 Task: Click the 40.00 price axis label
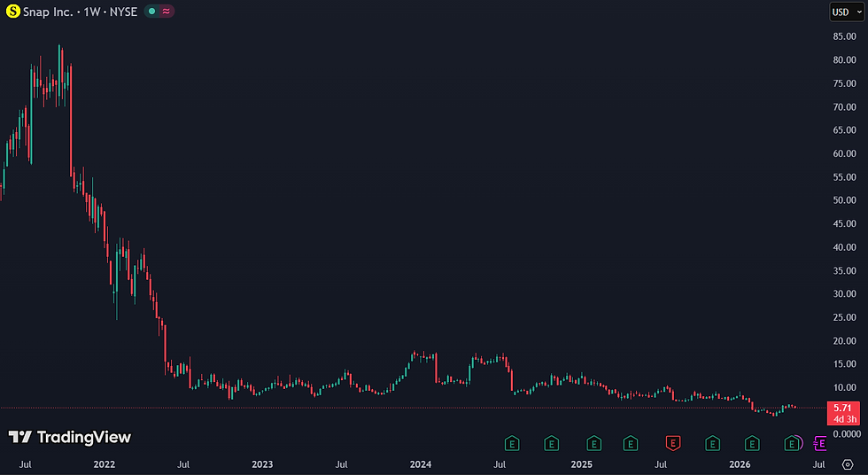pos(845,247)
